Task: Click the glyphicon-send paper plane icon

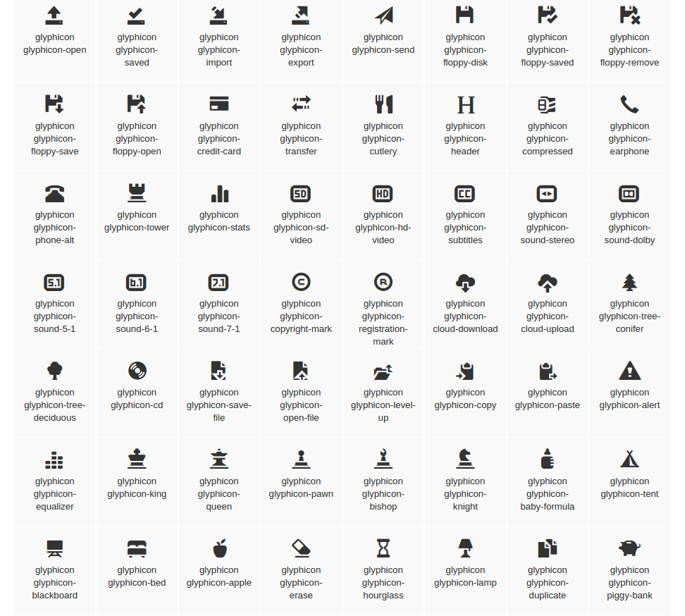Action: (383, 16)
